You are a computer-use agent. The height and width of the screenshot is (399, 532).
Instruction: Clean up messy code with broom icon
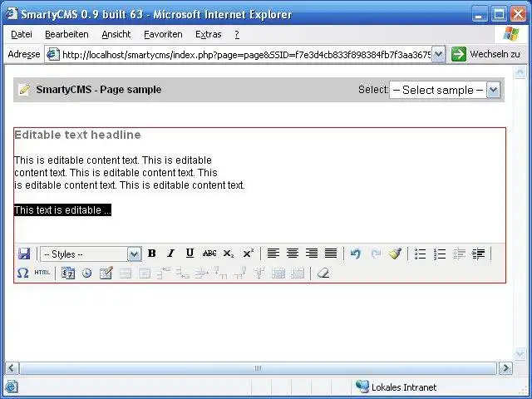pos(395,253)
